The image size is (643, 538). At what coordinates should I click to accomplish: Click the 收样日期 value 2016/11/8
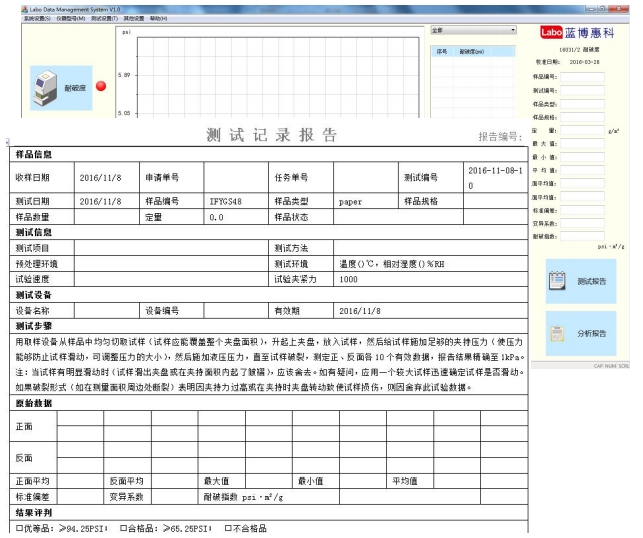(x=100, y=178)
